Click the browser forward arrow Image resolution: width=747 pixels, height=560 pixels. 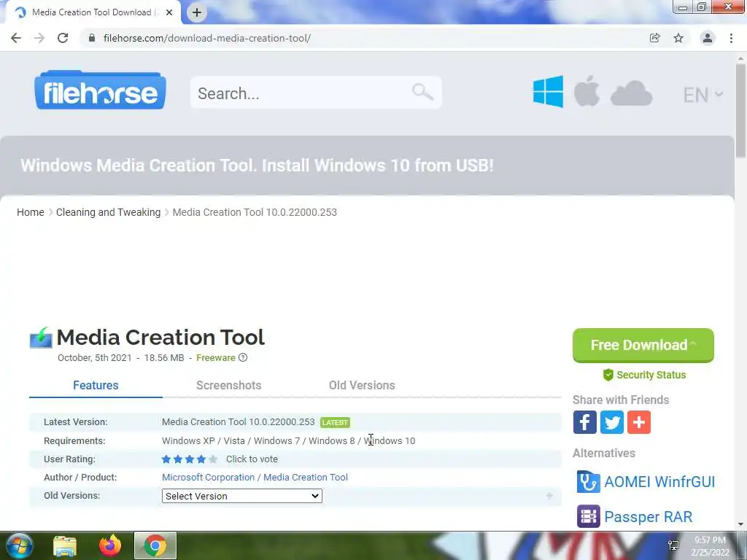(39, 38)
